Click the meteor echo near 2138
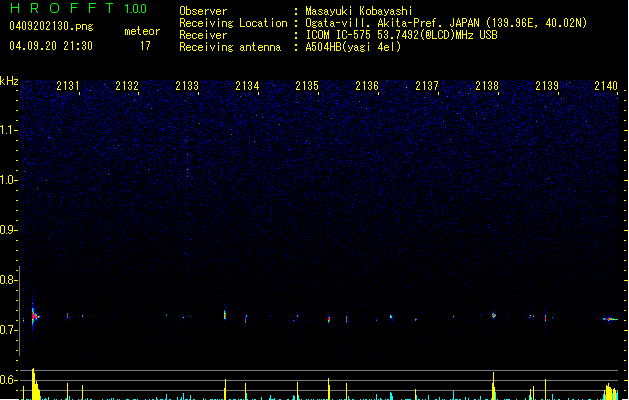This screenshot has width=629, height=400. coord(494,315)
